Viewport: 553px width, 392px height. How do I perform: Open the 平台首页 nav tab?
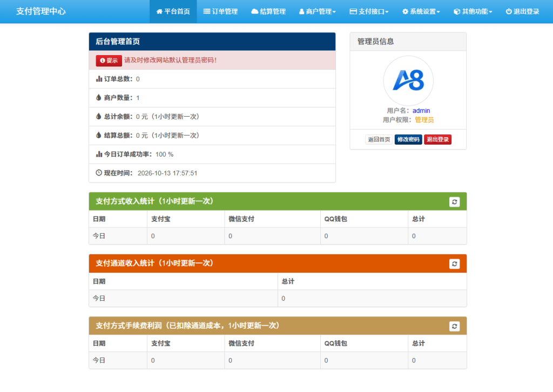pos(173,12)
